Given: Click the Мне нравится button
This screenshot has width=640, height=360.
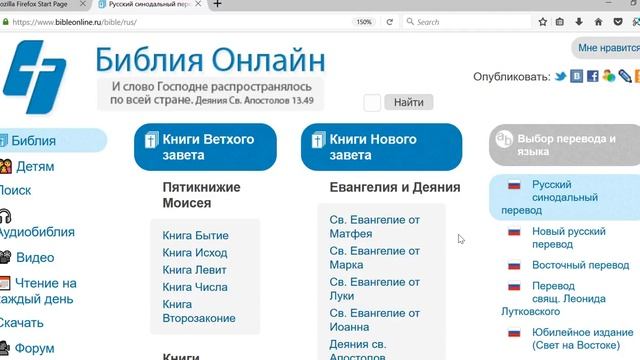Looking at the screenshot, I should (x=607, y=48).
